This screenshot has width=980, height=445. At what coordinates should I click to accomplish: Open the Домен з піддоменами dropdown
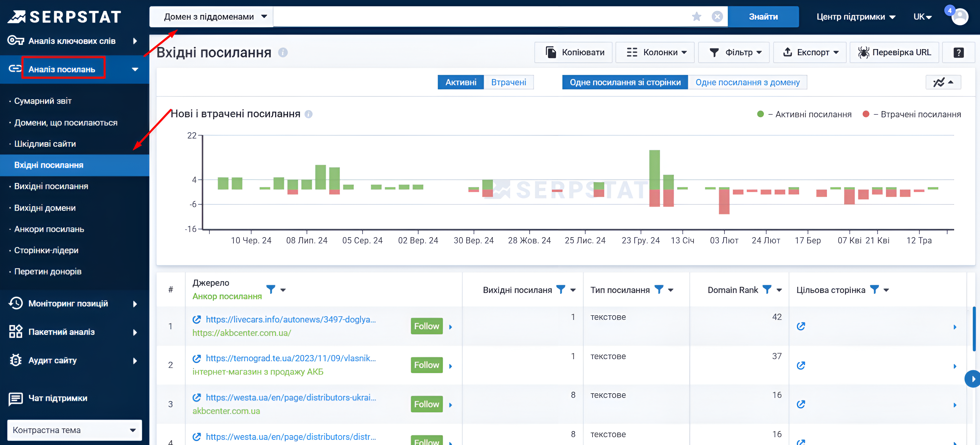211,17
